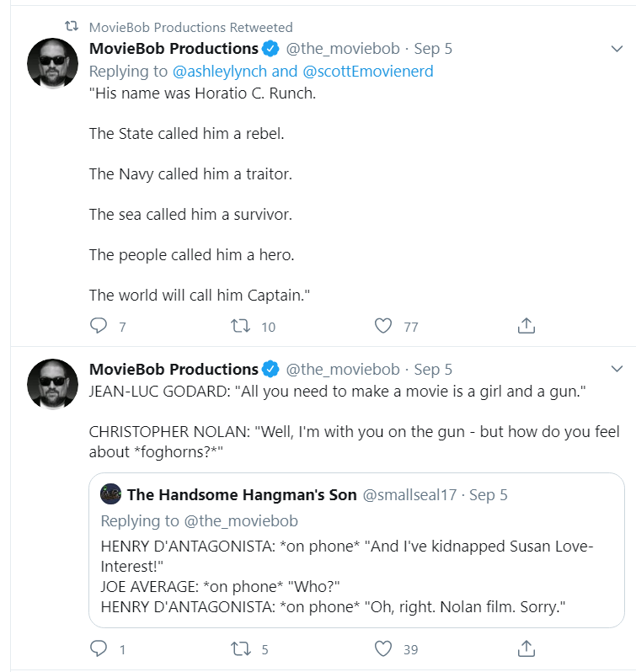Like the Horatio C. Runch tweet
Screen dimensions: 636x672
pyautogui.click(x=383, y=326)
